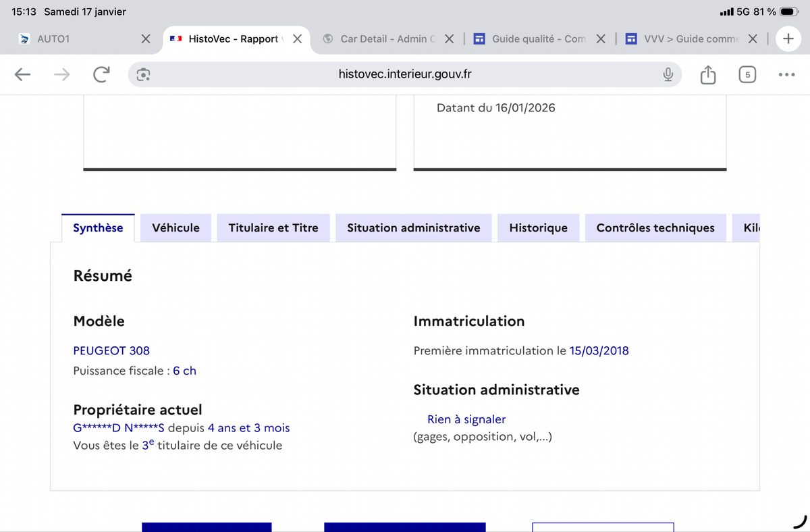Image resolution: width=810 pixels, height=532 pixels.
Task: Close the AUTO1 tab
Action: tap(146, 38)
